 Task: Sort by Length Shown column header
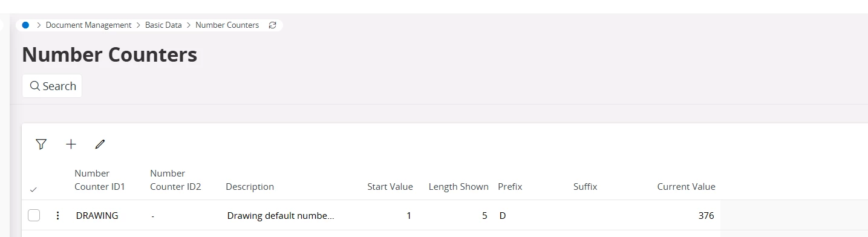point(458,187)
